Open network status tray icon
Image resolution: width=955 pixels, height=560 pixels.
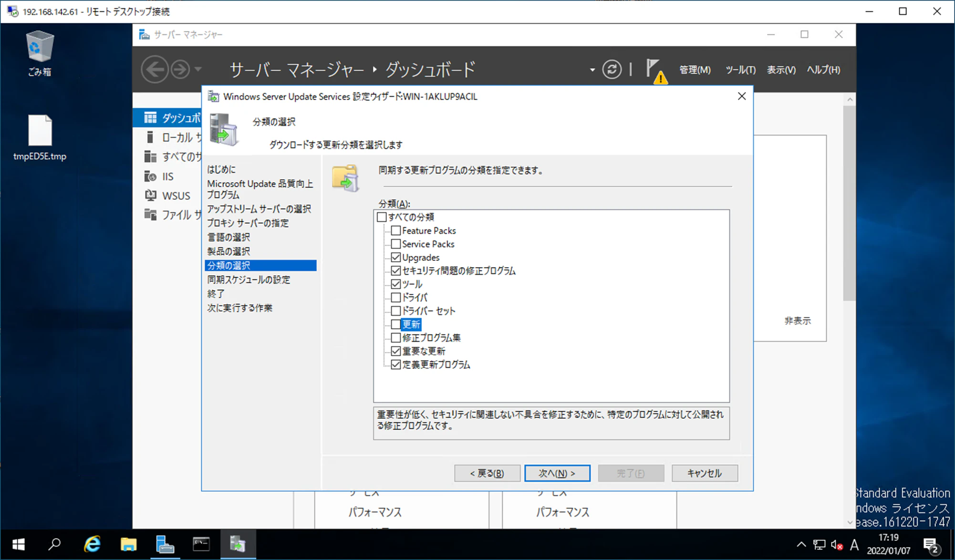pyautogui.click(x=819, y=544)
